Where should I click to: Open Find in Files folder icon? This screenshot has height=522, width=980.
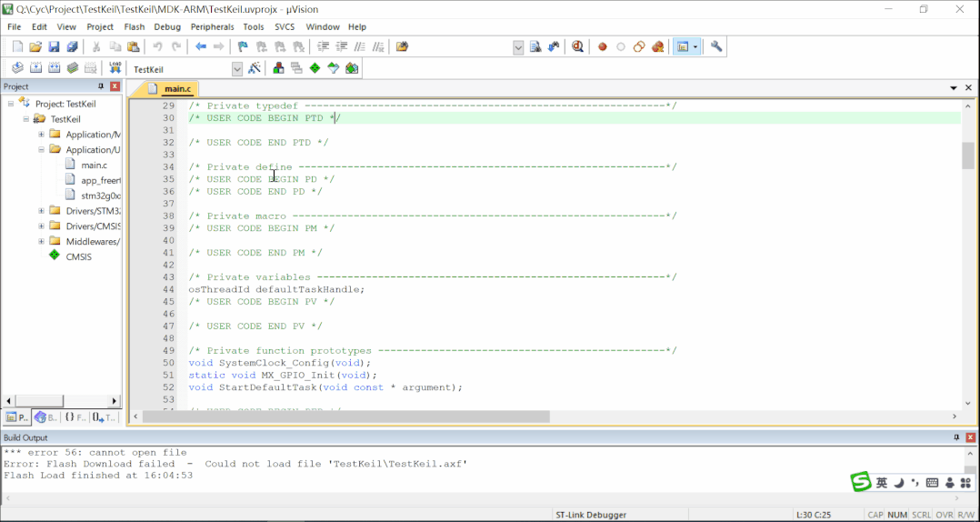pyautogui.click(x=402, y=47)
